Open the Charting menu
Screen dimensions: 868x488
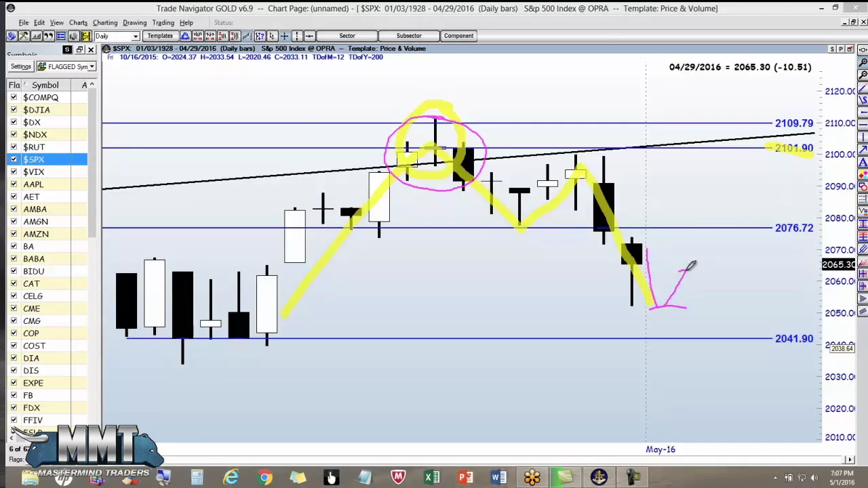[x=105, y=22]
